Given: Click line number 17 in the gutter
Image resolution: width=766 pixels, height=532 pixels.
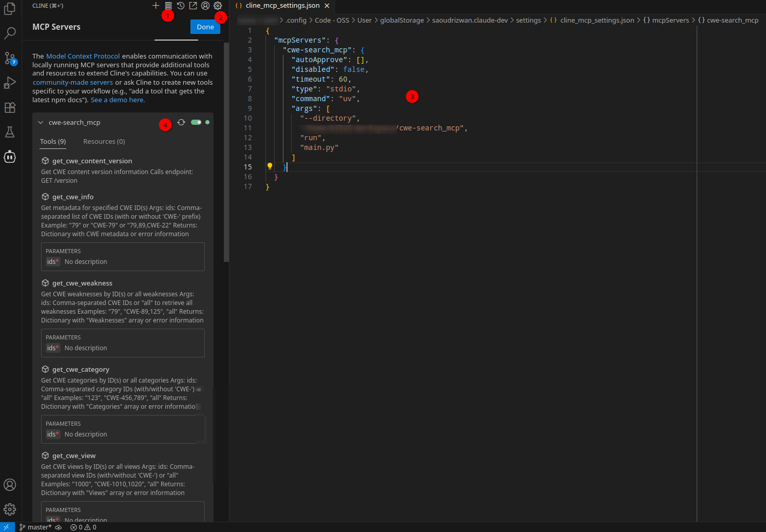Looking at the screenshot, I should coord(247,187).
